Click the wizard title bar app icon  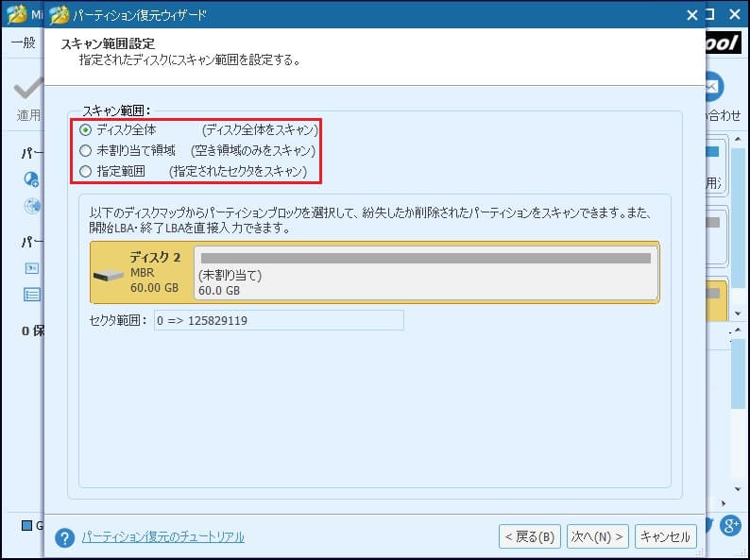pos(60,15)
